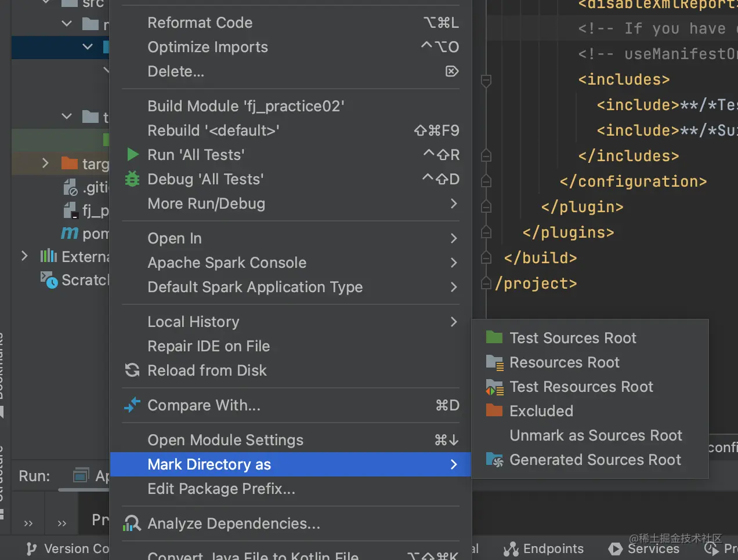Open the Services tool window
This screenshot has width=738, height=560.
coord(644,548)
